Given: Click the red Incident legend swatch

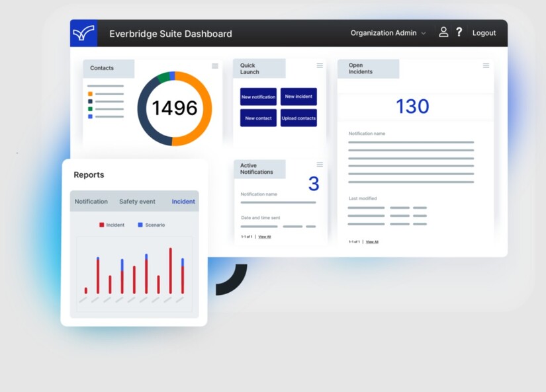Looking at the screenshot, I should [x=101, y=225].
